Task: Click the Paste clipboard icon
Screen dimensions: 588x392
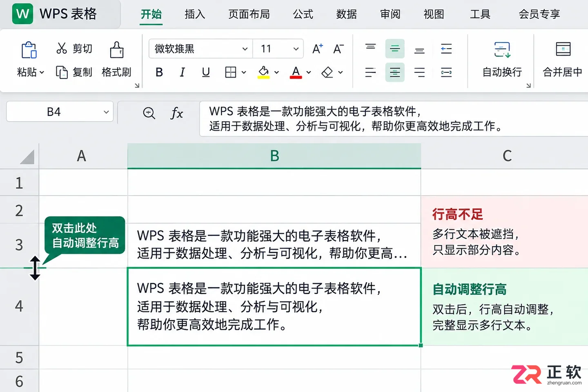Action: click(x=29, y=50)
